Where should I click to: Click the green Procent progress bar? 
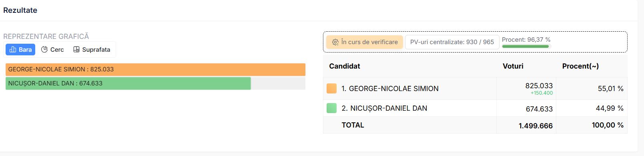coord(526,47)
